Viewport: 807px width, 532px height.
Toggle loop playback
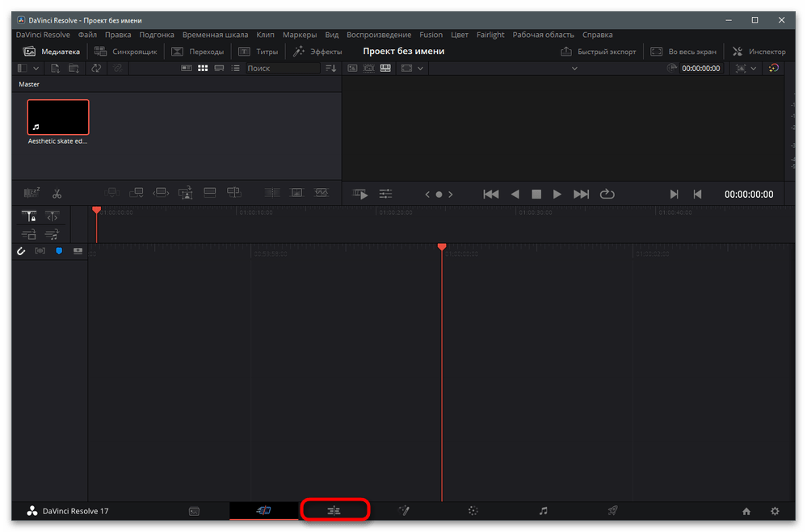607,194
